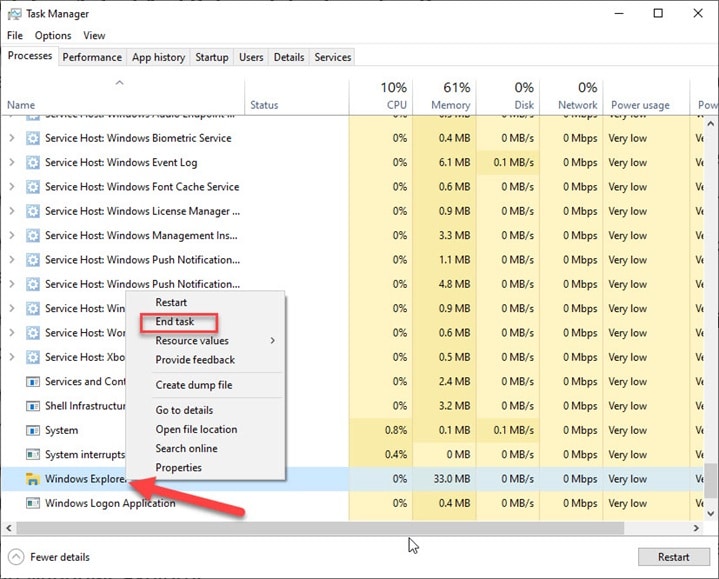Image resolution: width=719 pixels, height=579 pixels.
Task: Click the System interrupts icon
Action: pos(33,454)
